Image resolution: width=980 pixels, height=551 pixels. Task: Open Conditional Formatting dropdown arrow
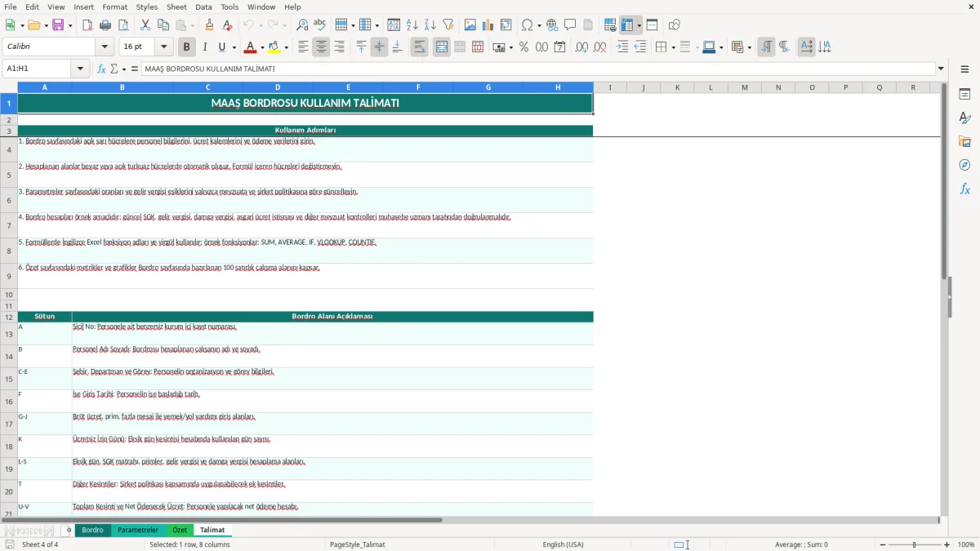pos(749,47)
